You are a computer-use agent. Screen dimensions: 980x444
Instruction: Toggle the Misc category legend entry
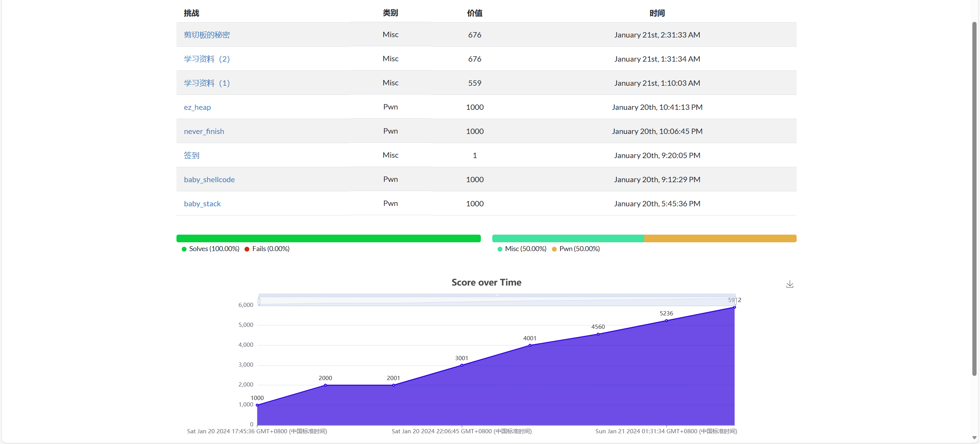[522, 249]
